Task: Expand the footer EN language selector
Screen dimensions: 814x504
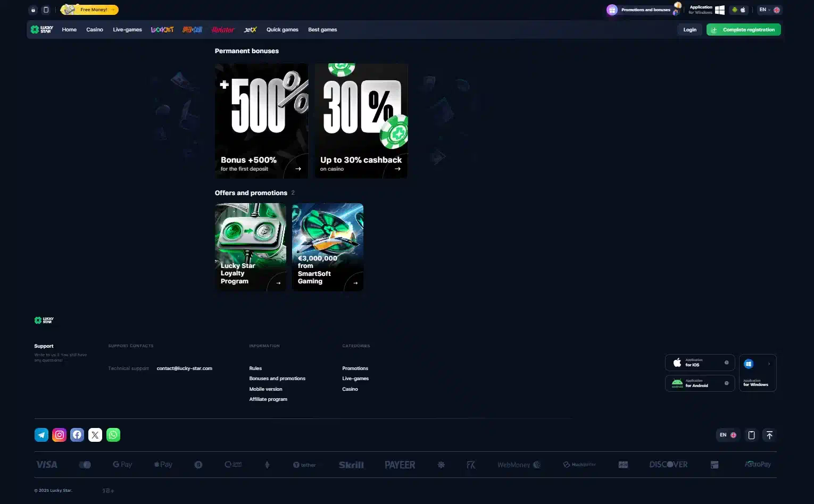Action: (x=728, y=435)
